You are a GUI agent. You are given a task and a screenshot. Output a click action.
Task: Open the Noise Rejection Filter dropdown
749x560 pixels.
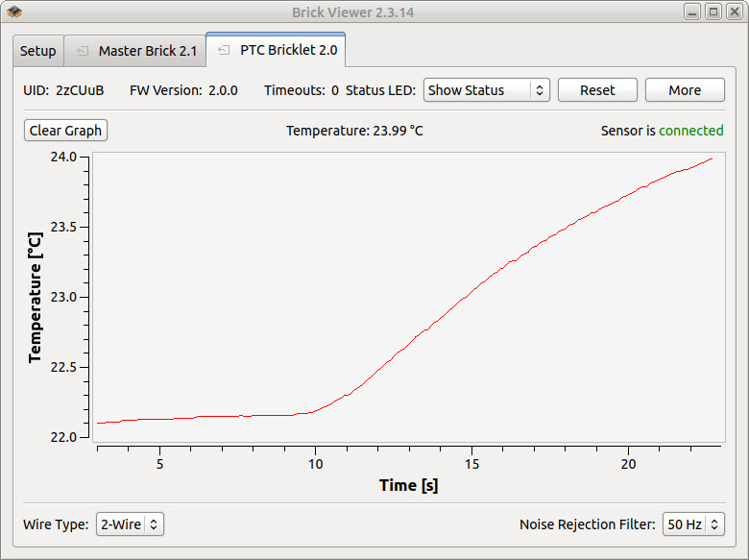tap(692, 524)
